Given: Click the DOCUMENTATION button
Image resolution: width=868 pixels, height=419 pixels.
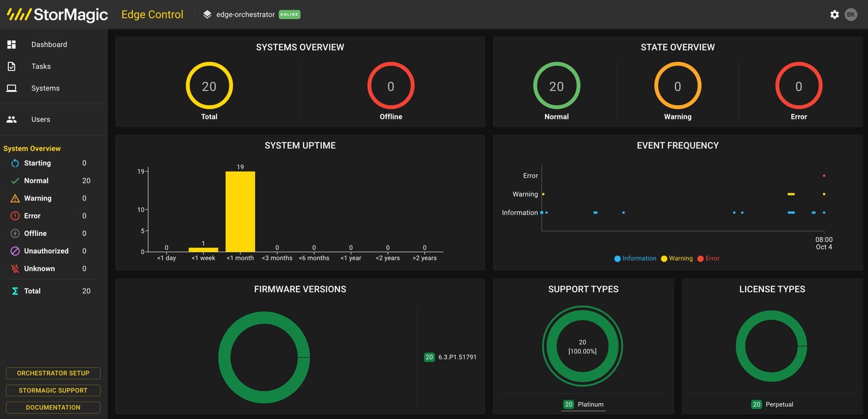Looking at the screenshot, I should tap(53, 408).
